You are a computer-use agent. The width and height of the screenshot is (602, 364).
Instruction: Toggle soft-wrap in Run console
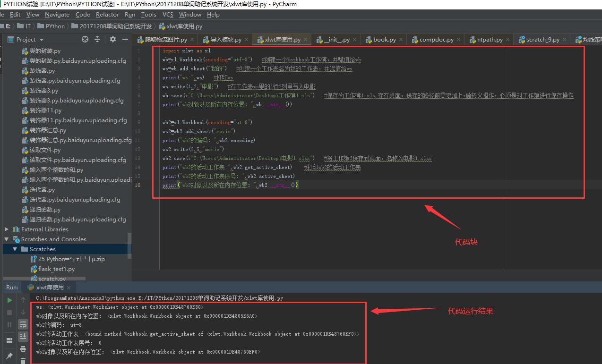pyautogui.click(x=23, y=324)
